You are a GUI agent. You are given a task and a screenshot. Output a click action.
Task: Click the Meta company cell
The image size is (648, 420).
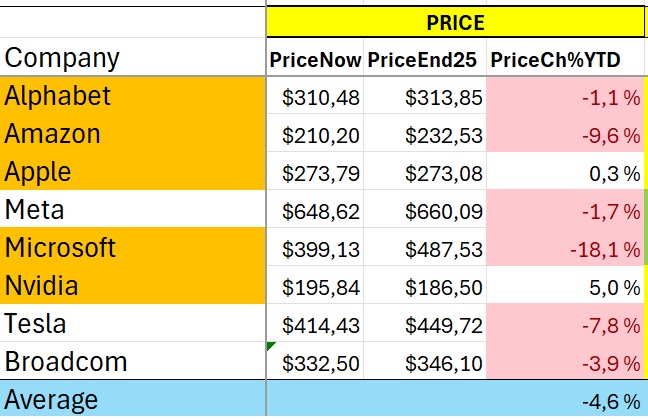[x=133, y=210]
